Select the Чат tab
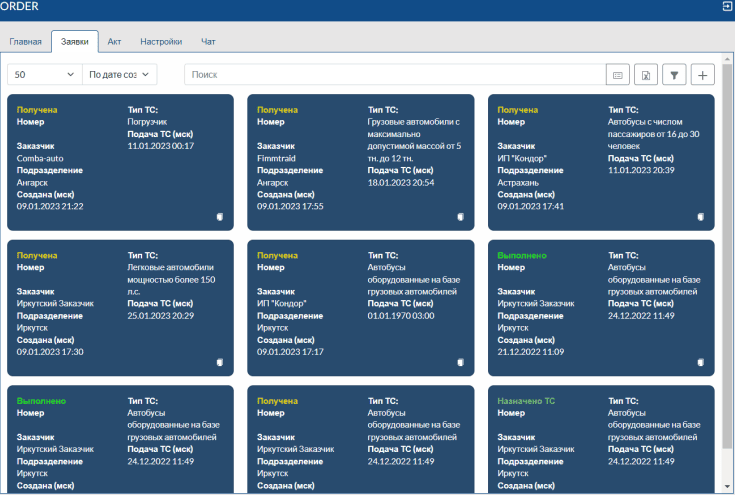 (x=208, y=42)
